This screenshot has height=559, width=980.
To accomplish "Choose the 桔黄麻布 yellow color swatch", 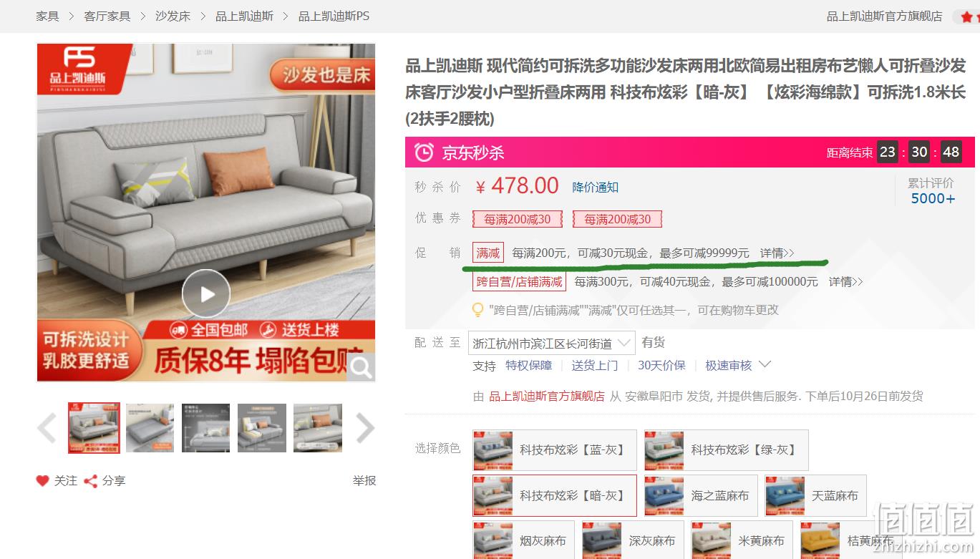I will point(851,540).
